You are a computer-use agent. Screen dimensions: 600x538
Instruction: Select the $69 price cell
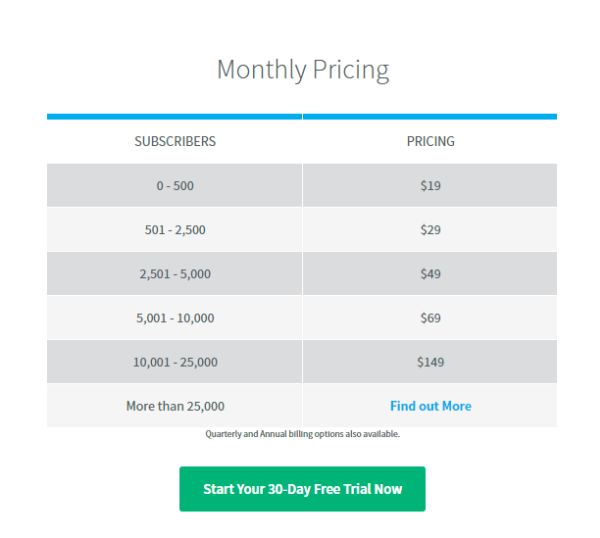pyautogui.click(x=430, y=318)
